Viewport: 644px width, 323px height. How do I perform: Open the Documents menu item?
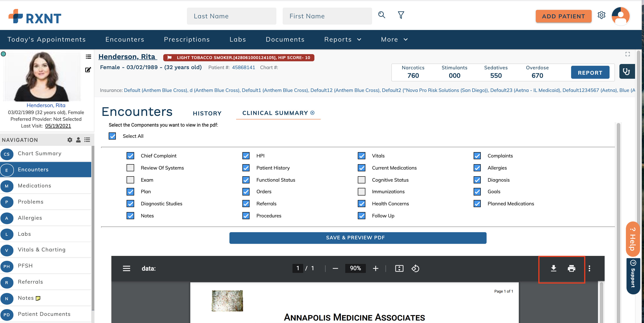click(x=285, y=40)
